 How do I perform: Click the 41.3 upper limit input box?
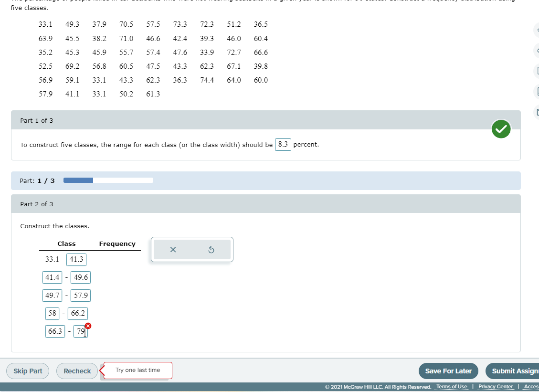coord(76,259)
